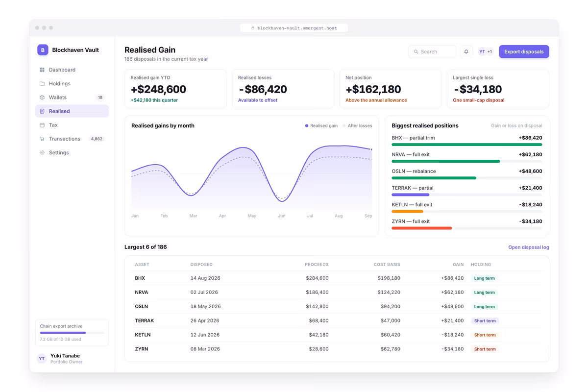
Task: Click KETLN asset in table
Action: click(x=143, y=335)
